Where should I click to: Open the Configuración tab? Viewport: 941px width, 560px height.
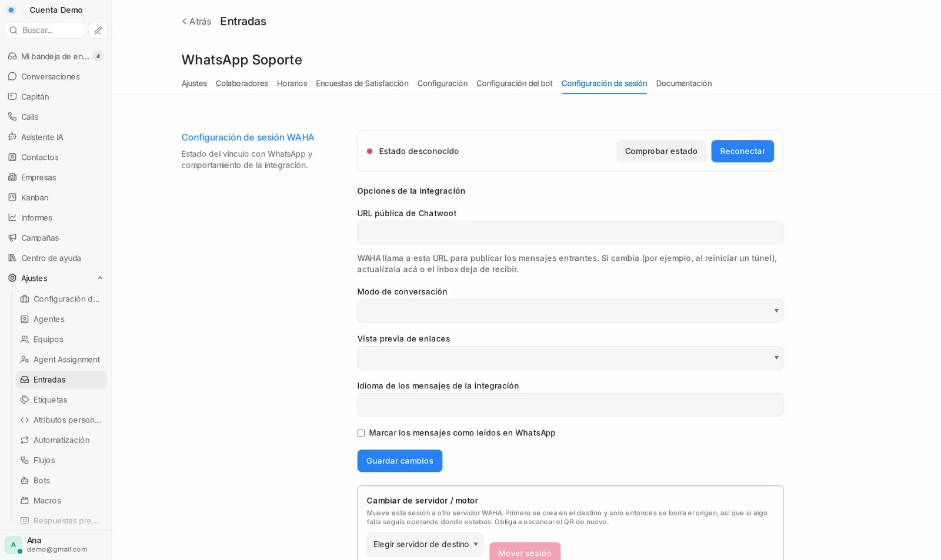click(442, 83)
